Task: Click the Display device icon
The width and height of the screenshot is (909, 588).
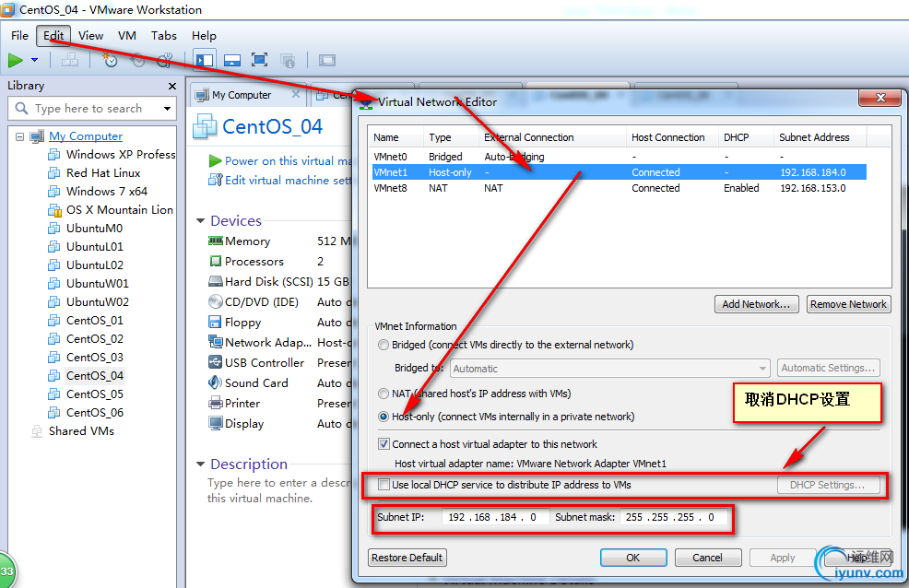Action: 216,423
